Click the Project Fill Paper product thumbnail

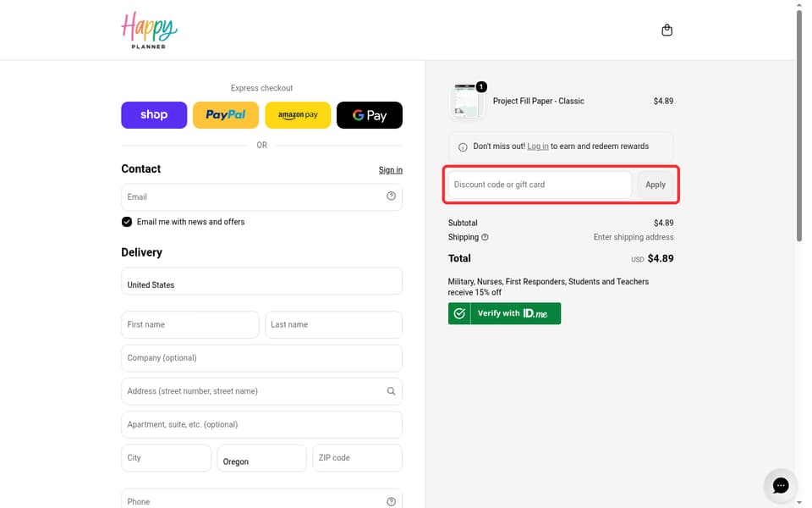click(x=466, y=101)
